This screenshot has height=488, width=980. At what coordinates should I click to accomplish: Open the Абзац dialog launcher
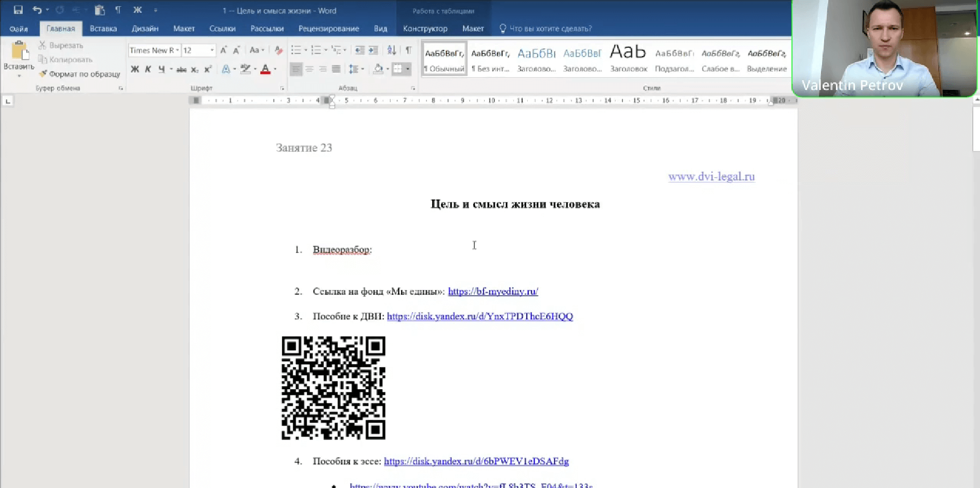(413, 88)
